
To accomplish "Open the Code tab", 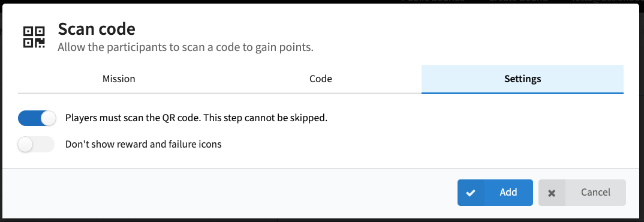I will click(x=320, y=79).
